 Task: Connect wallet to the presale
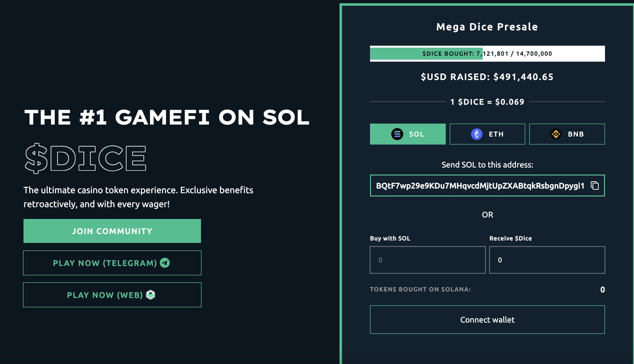point(487,320)
